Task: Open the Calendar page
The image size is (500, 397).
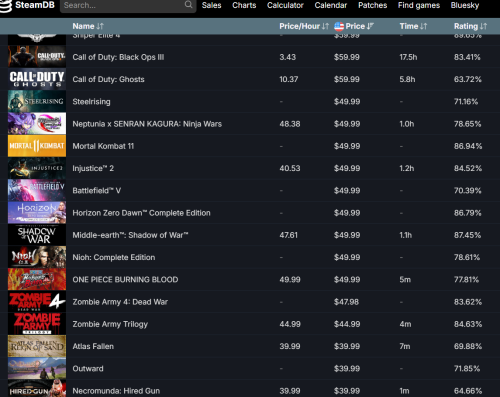Action: click(331, 5)
